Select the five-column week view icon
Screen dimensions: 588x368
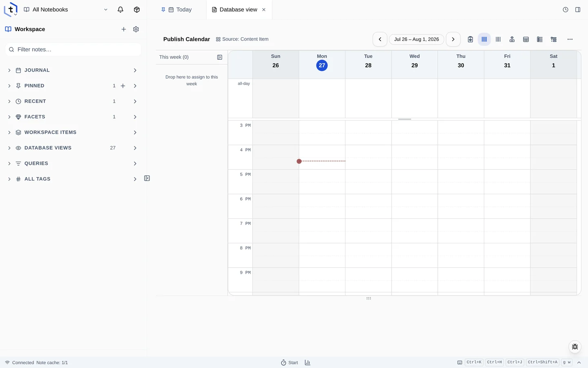point(484,39)
